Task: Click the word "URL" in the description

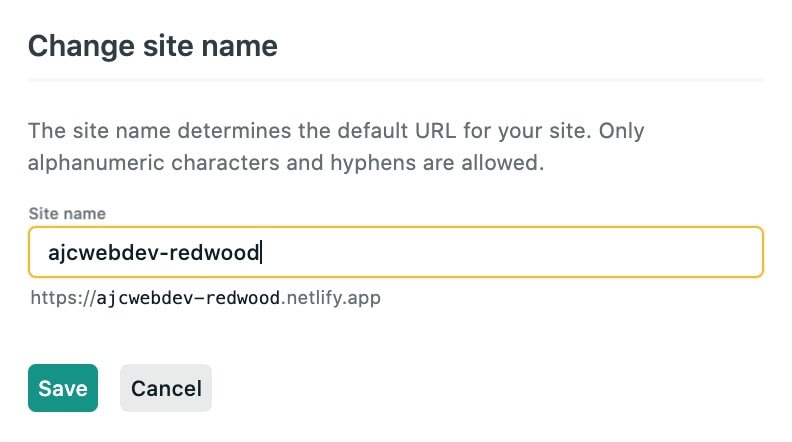Action: tap(435, 131)
